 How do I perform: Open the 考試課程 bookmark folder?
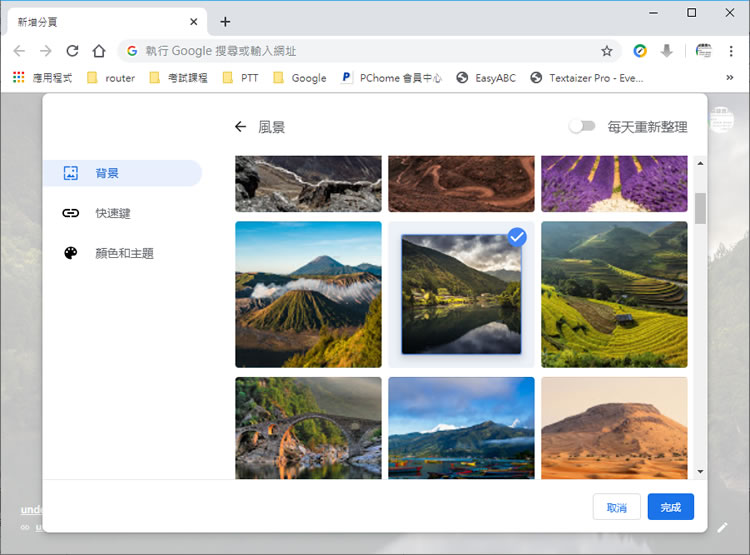[x=178, y=78]
